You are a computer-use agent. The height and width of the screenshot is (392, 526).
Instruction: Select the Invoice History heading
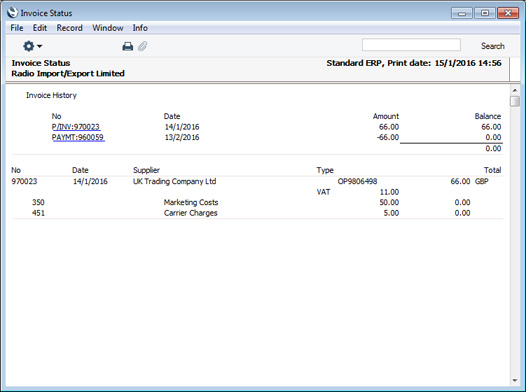coord(51,95)
